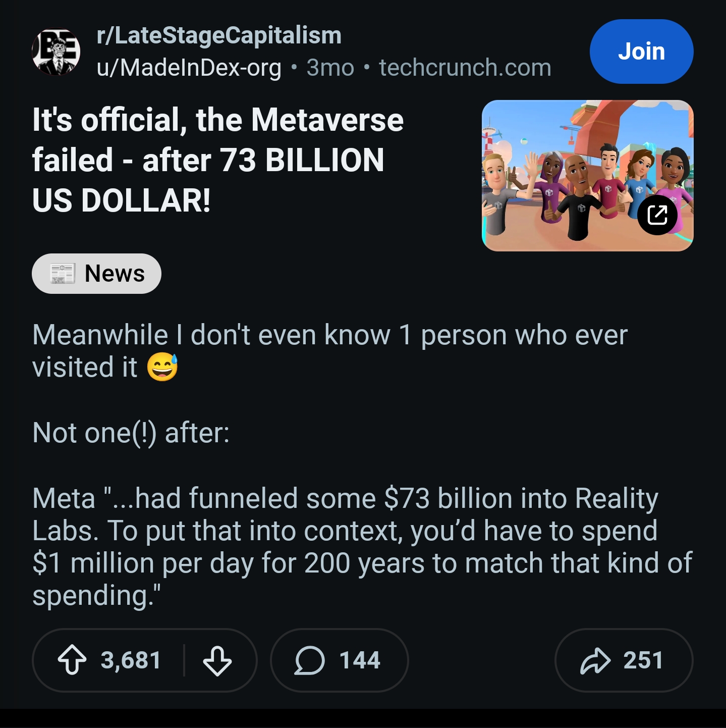Tap the share arrow icon

(x=595, y=660)
